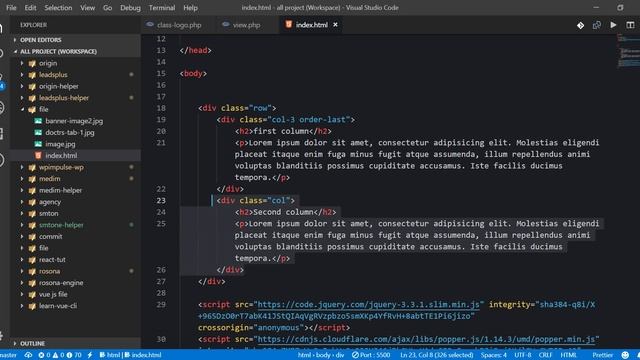This screenshot has height=360, width=640.
Task: Close the index.html editor tab
Action: [x=335, y=25]
